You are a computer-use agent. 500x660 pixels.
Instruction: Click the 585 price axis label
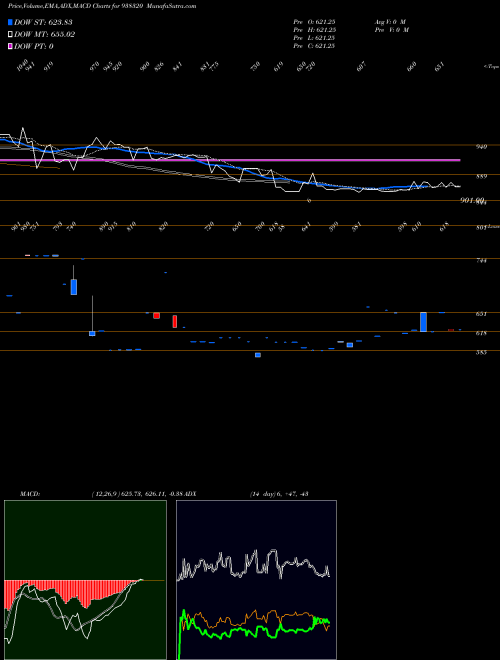(481, 352)
